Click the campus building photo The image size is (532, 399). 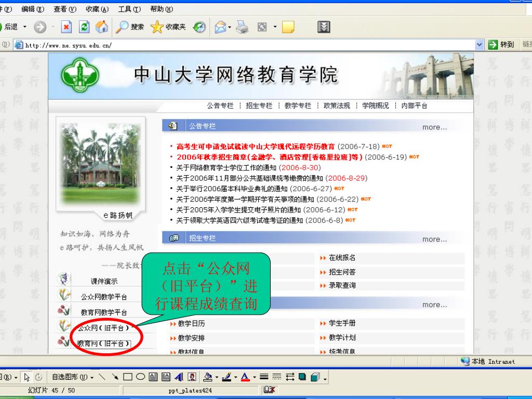100,164
